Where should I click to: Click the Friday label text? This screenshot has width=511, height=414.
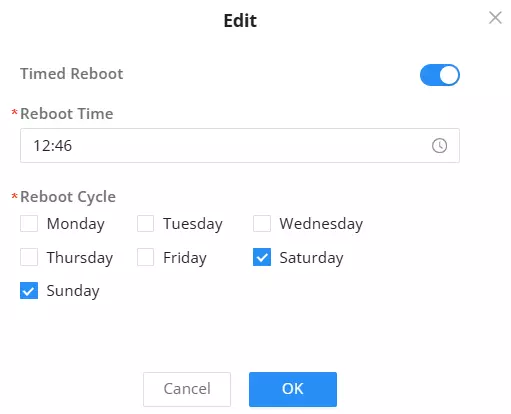pos(185,258)
